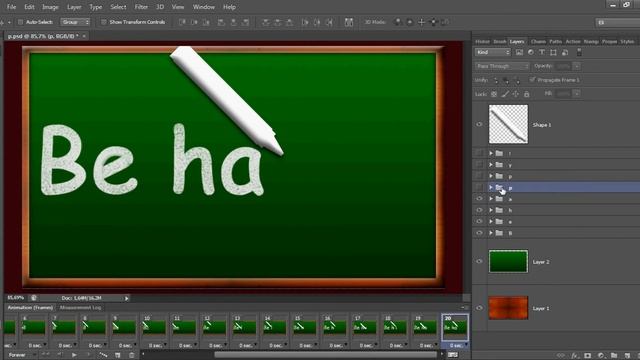The height and width of the screenshot is (360, 640).
Task: Click new group folder icon in Layers panel
Action: point(614,356)
